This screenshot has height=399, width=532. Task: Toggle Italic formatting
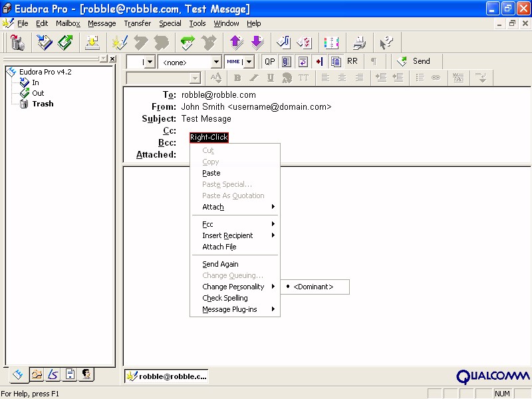click(x=254, y=78)
